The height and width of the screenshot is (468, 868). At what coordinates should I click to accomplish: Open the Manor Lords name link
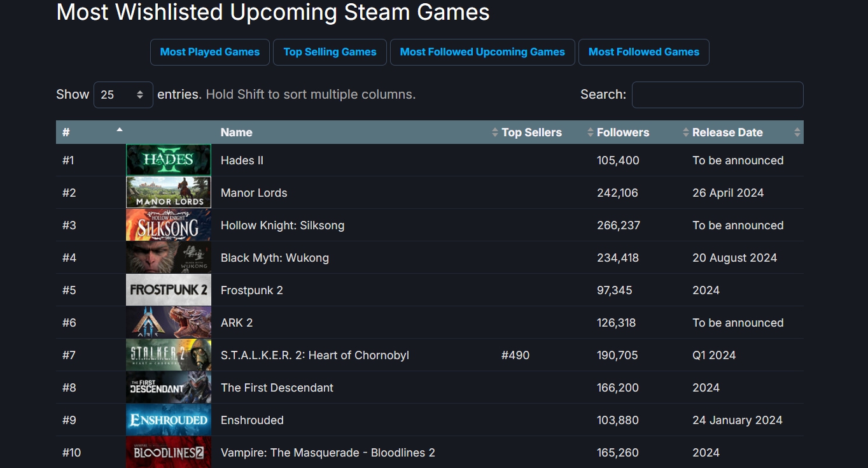click(254, 193)
